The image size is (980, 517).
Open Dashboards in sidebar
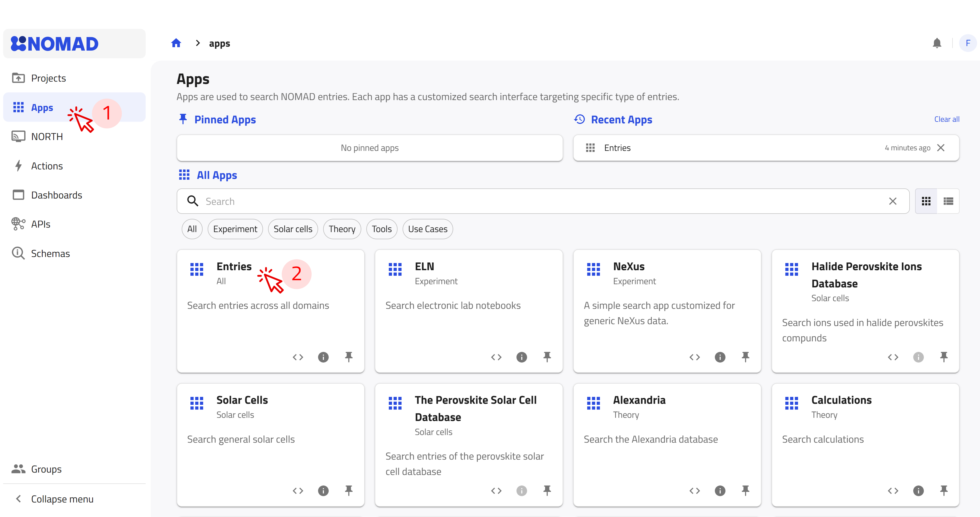point(74,195)
